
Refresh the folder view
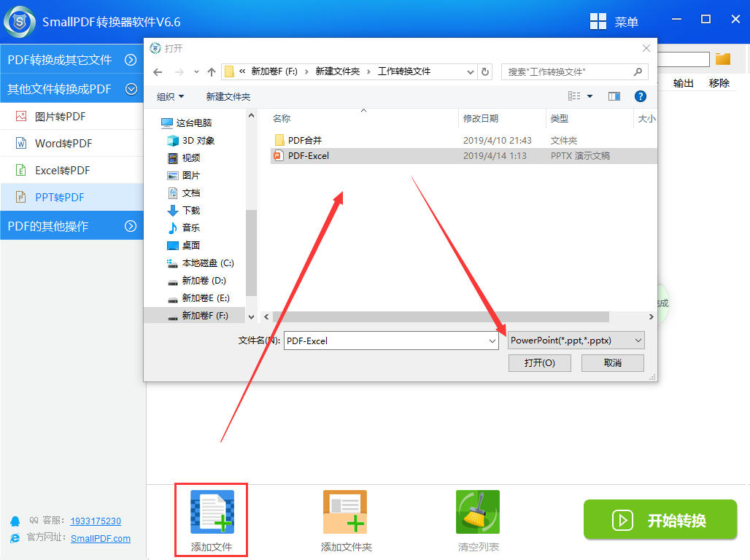(x=485, y=71)
